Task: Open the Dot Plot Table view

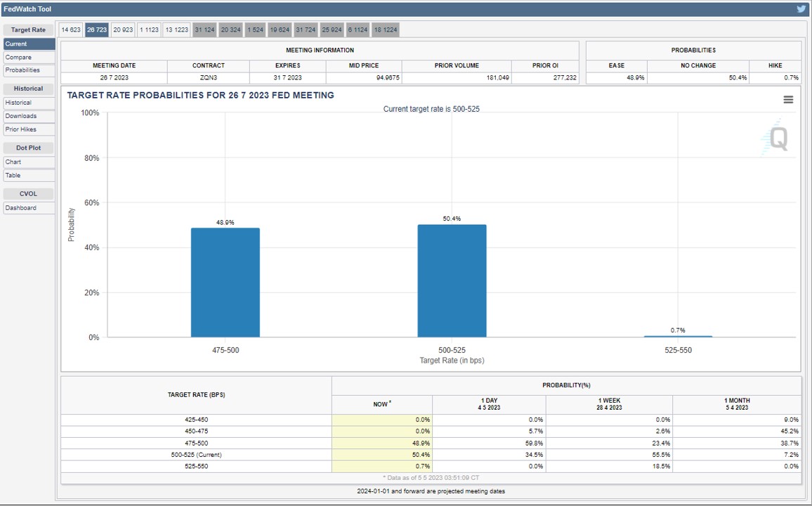Action: (x=29, y=176)
